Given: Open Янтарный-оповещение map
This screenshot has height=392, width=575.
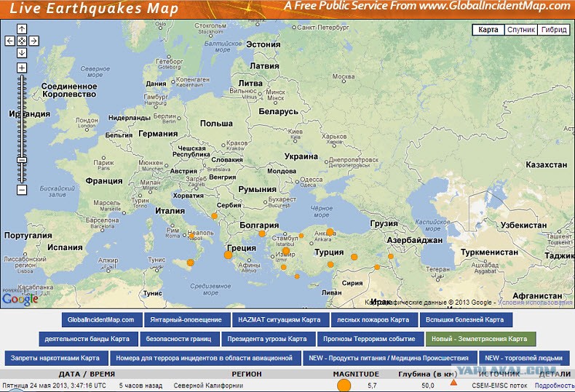Looking at the screenshot, I should tap(186, 319).
